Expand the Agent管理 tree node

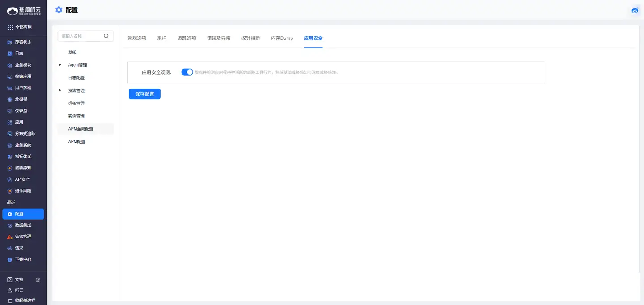(x=60, y=65)
